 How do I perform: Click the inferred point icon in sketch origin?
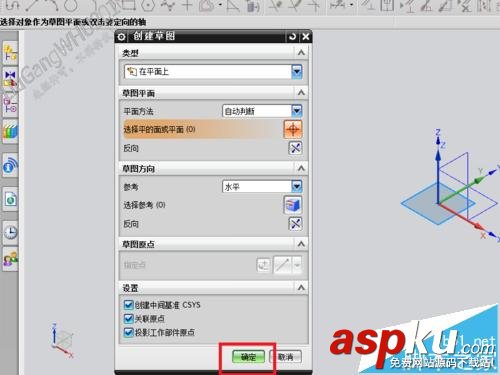click(x=282, y=265)
